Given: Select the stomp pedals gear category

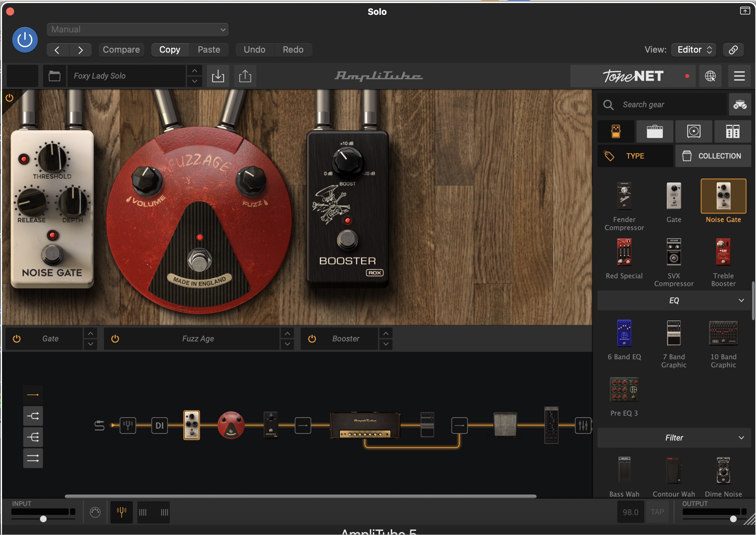Looking at the screenshot, I should click(616, 132).
